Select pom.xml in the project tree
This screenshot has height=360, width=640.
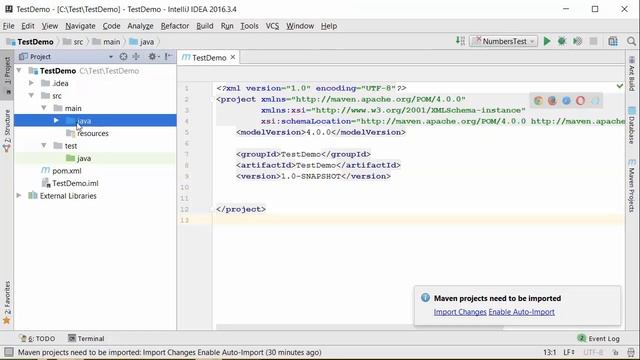[67, 171]
